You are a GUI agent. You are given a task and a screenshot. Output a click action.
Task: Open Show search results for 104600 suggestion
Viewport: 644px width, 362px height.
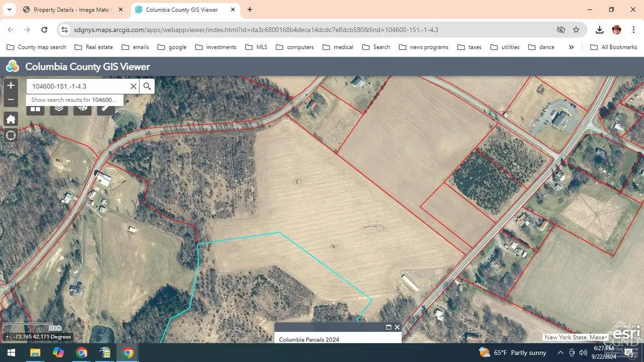[x=75, y=100]
